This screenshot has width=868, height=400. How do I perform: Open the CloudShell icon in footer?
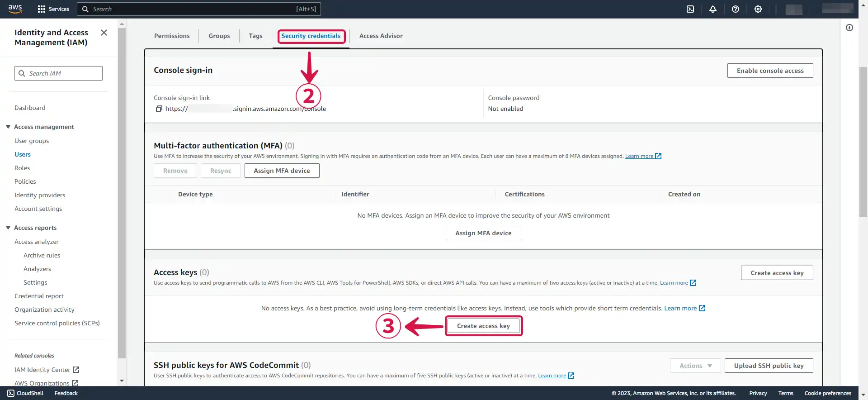point(11,393)
